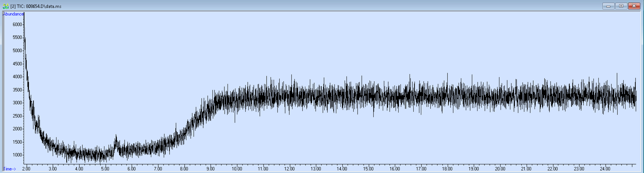Click the 10.00 time axis label
644x173 pixels.
pos(237,169)
